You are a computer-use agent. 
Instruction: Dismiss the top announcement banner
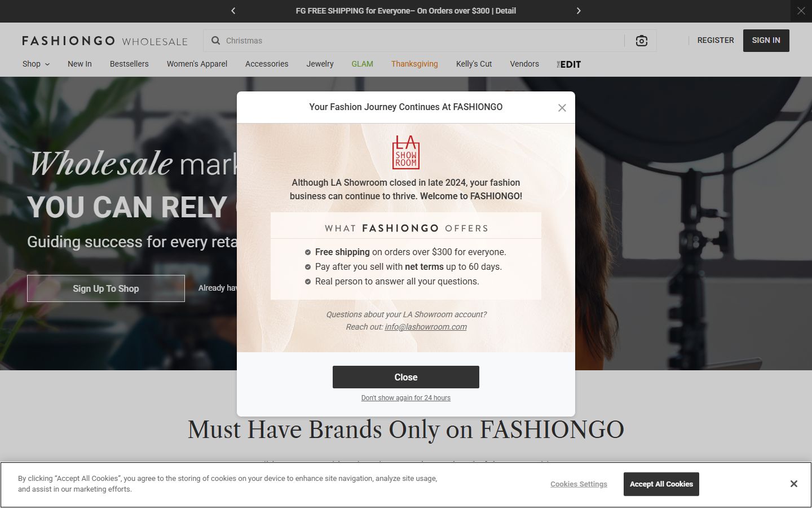pyautogui.click(x=801, y=11)
